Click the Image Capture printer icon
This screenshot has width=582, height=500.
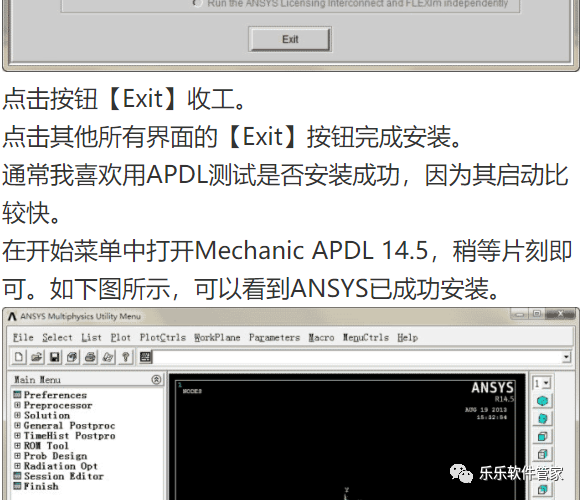coord(90,357)
